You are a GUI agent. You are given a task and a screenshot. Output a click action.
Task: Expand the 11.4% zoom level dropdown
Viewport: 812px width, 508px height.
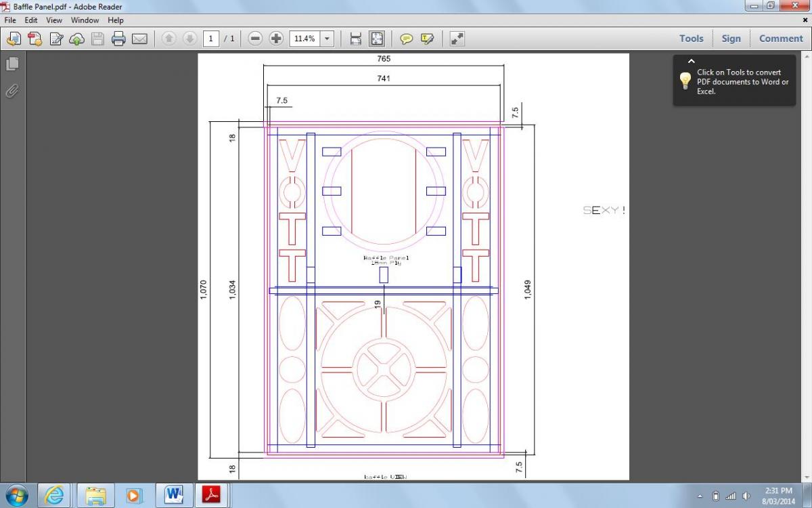328,39
